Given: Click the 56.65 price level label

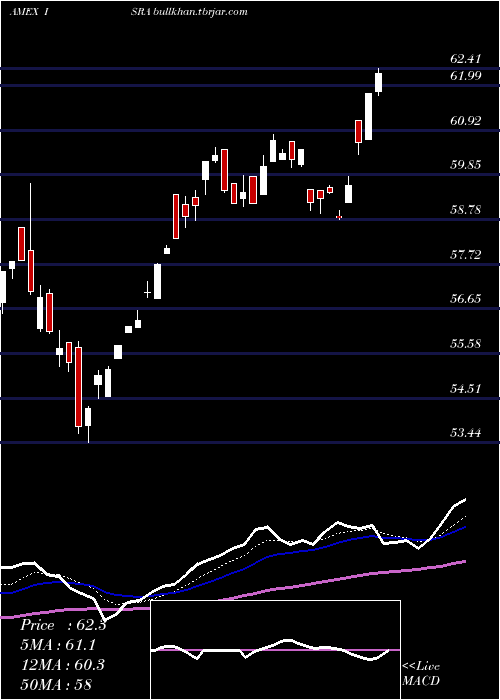Looking at the screenshot, I should point(466,298).
